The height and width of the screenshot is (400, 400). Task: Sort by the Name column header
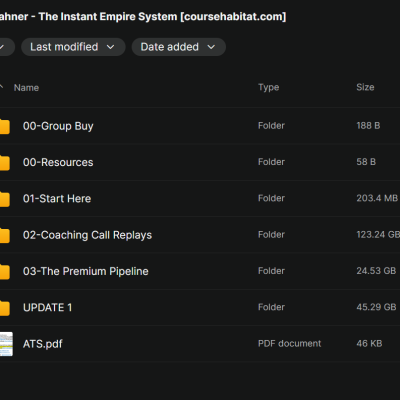pyautogui.click(x=26, y=88)
